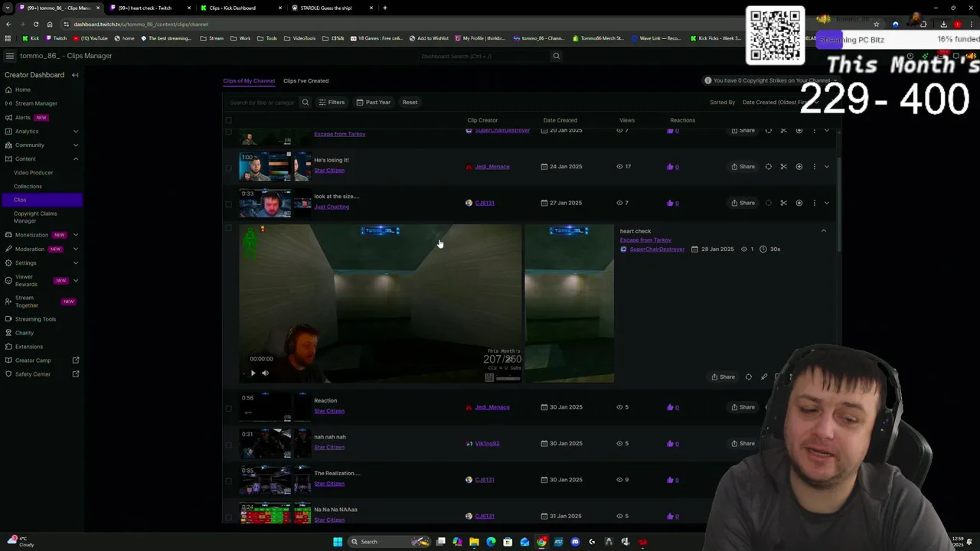Like reaction on the nah nah nah clip
980x551 pixels.
tap(671, 444)
